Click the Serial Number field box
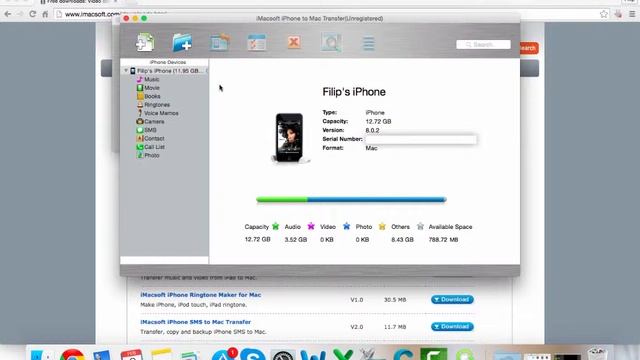This screenshot has height=360, width=640. pyautogui.click(x=420, y=139)
